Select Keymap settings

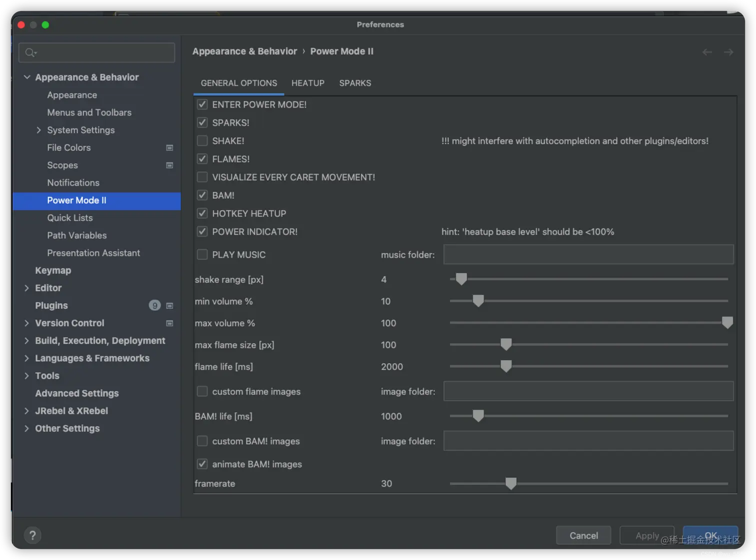pos(53,270)
